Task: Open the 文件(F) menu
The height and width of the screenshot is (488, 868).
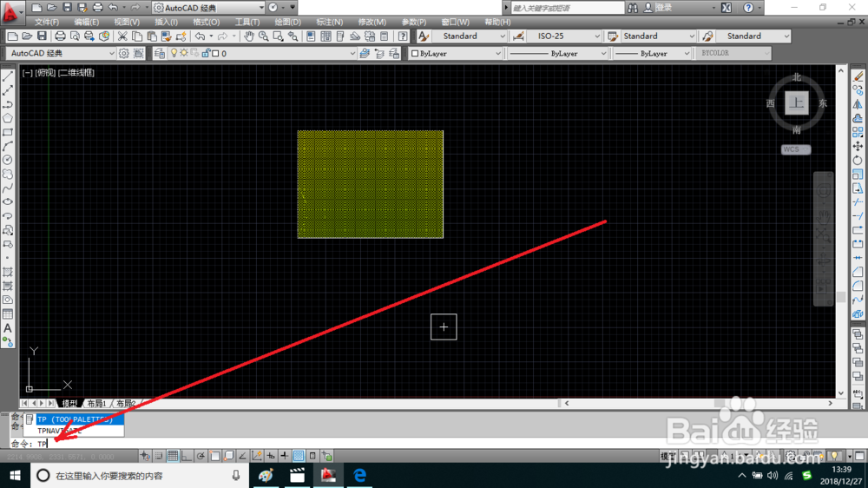Action: pyautogui.click(x=47, y=23)
